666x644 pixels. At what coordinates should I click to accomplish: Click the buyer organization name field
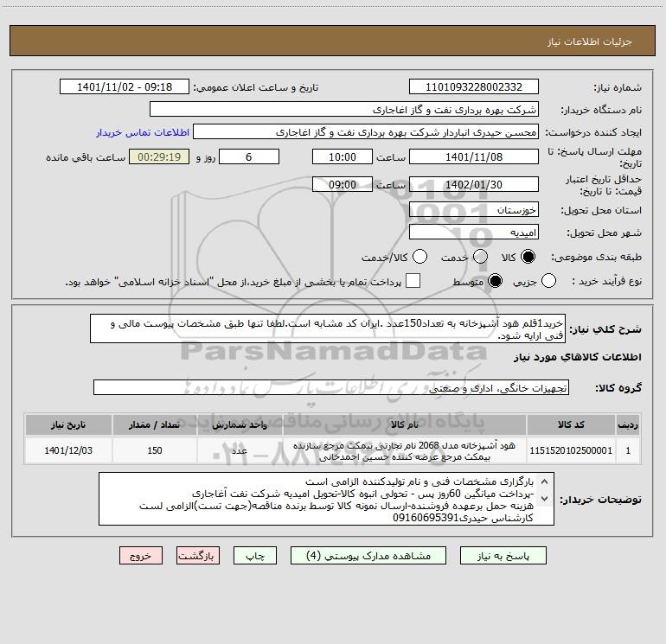coord(344,109)
